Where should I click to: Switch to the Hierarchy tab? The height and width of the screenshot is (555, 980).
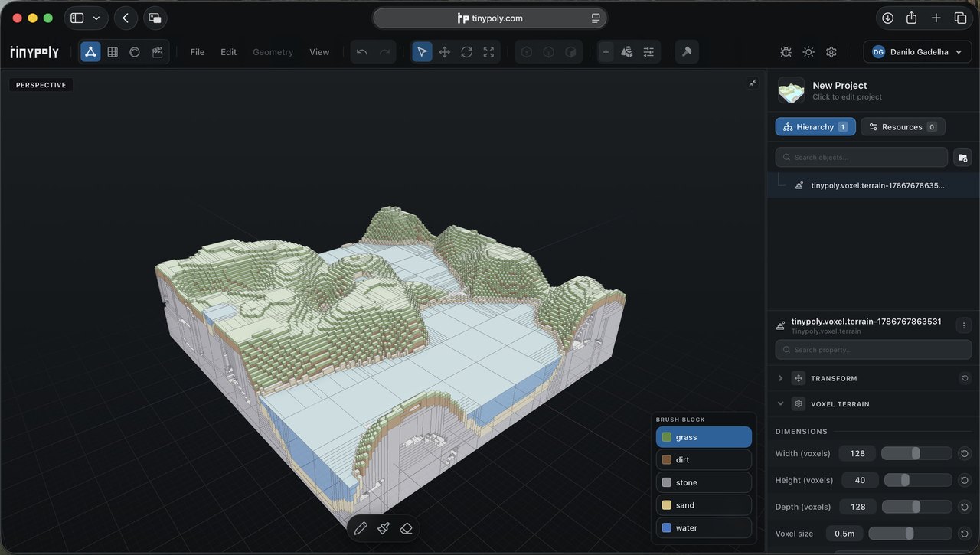pyautogui.click(x=815, y=127)
